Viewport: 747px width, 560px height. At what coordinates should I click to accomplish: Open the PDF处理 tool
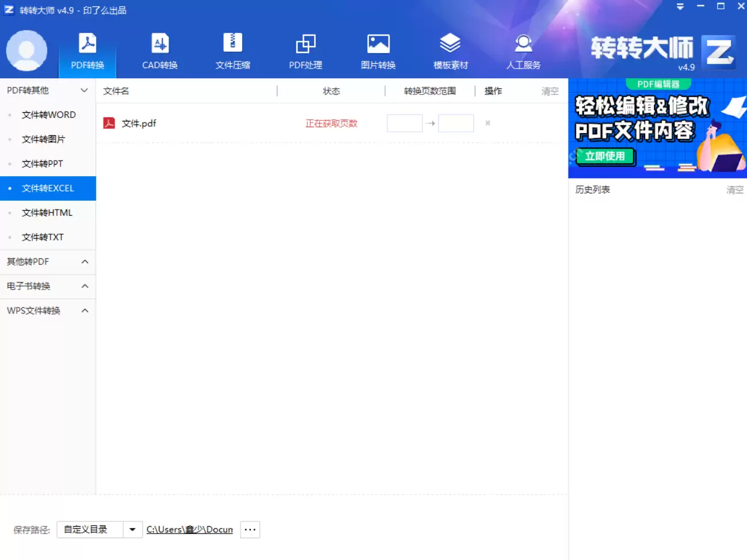(x=305, y=51)
